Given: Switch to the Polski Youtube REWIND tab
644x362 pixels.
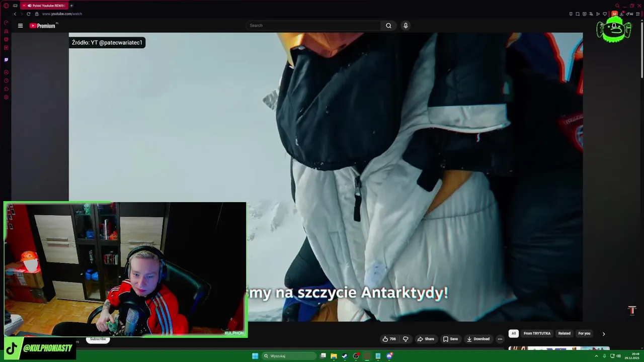Looking at the screenshot, I should [44, 6].
